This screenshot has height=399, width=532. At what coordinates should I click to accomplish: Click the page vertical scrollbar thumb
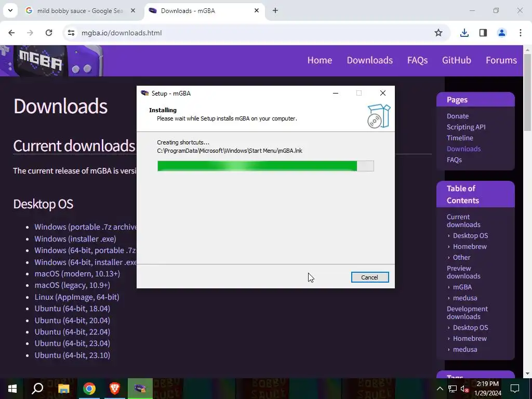click(528, 91)
